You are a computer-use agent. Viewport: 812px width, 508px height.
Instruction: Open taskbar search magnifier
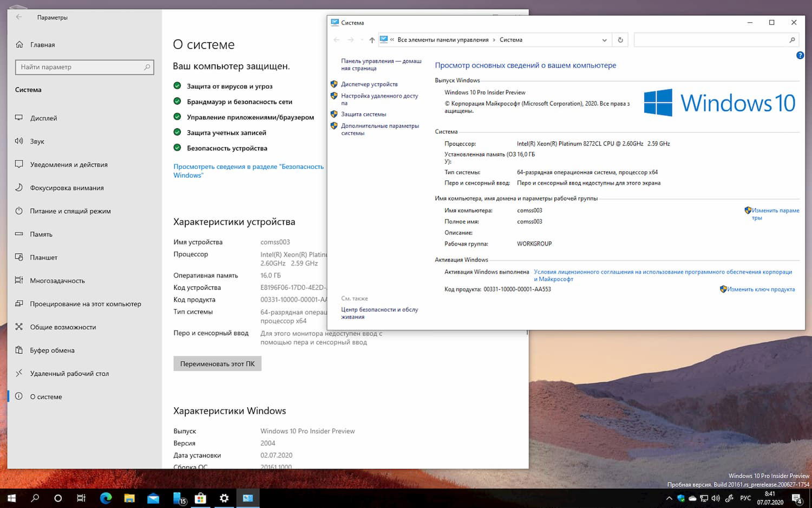[35, 498]
